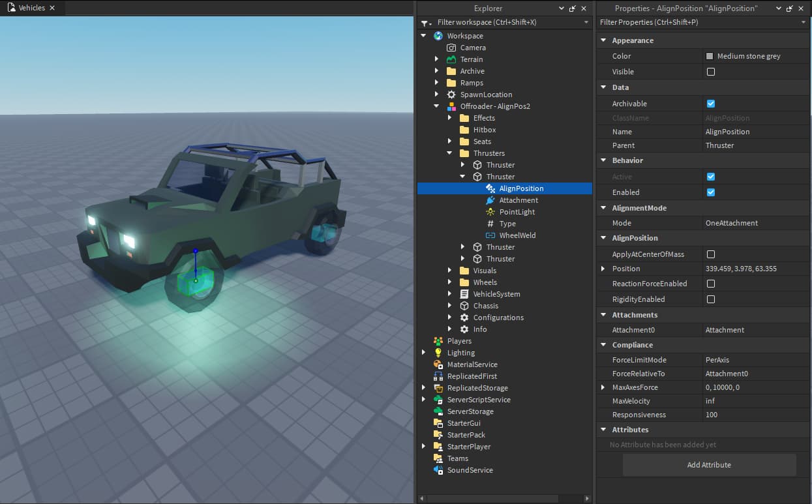Switch to the Vehicles tab

[x=31, y=8]
